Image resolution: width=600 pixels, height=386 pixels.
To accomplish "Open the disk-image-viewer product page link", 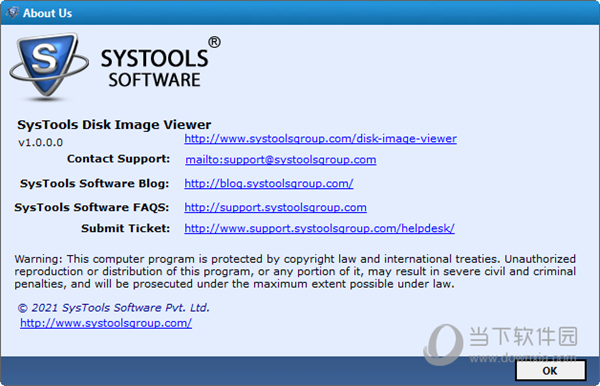I will 320,138.
